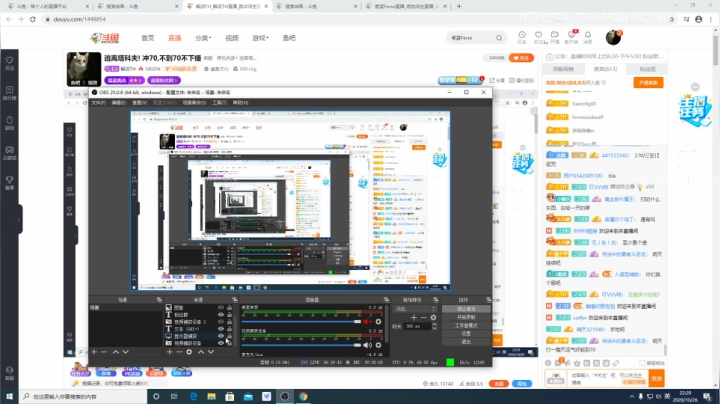Click OBS 工作室模式 button
720x404 pixels.
(x=467, y=325)
